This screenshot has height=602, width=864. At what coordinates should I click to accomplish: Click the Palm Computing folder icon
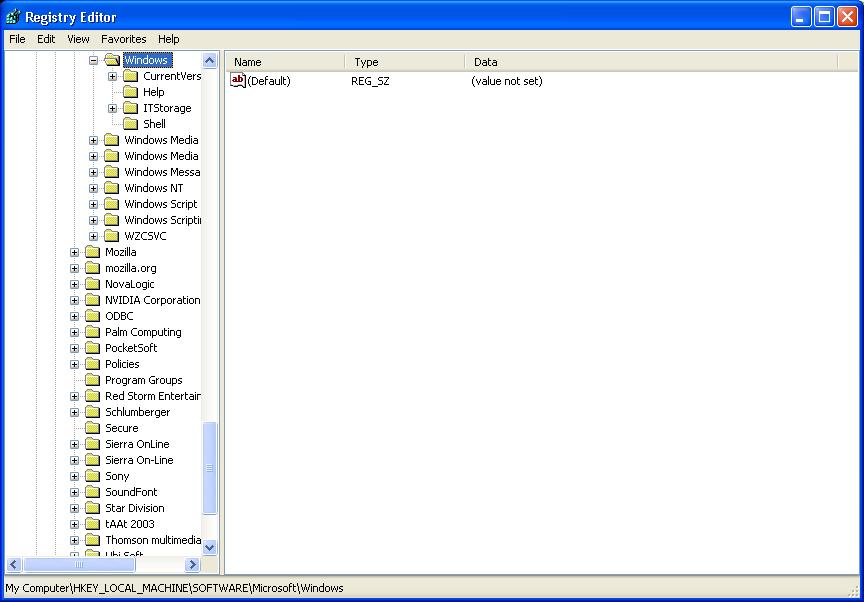click(93, 332)
